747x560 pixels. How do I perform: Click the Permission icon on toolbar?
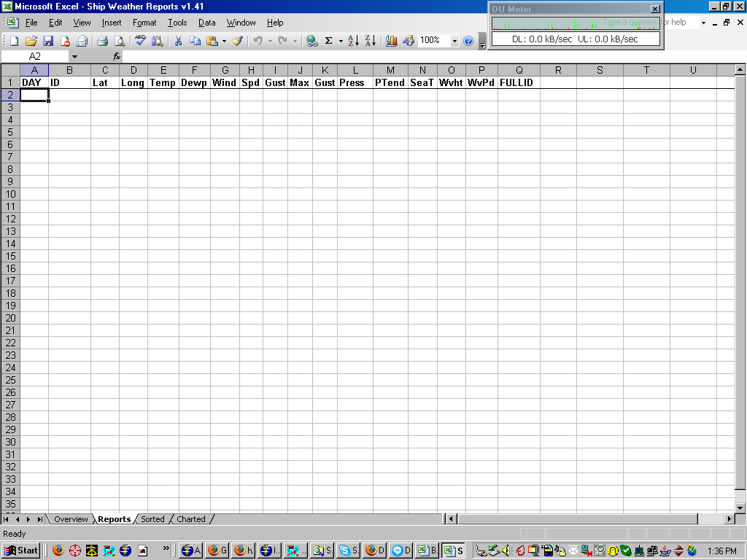pos(65,41)
